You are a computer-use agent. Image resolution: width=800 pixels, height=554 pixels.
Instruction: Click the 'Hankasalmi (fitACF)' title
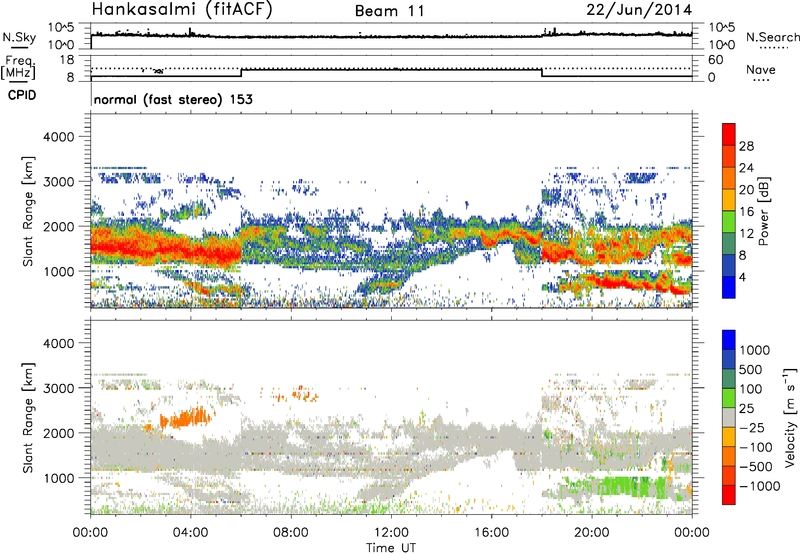[182, 9]
